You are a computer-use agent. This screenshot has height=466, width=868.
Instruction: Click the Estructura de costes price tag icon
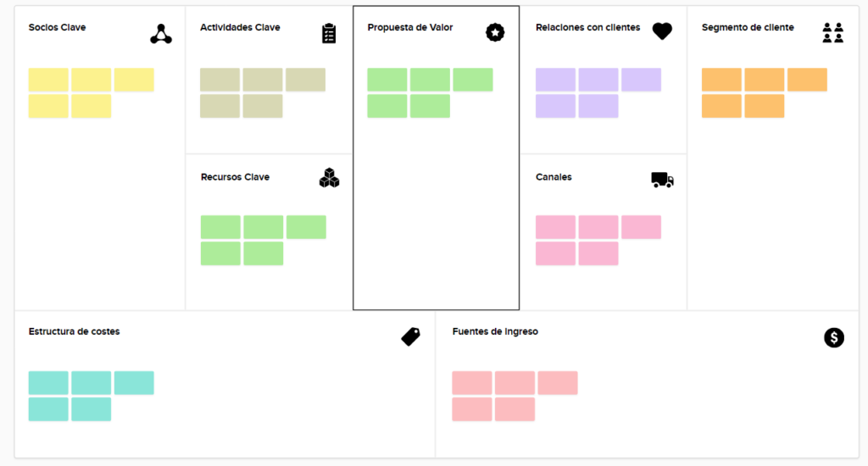410,336
